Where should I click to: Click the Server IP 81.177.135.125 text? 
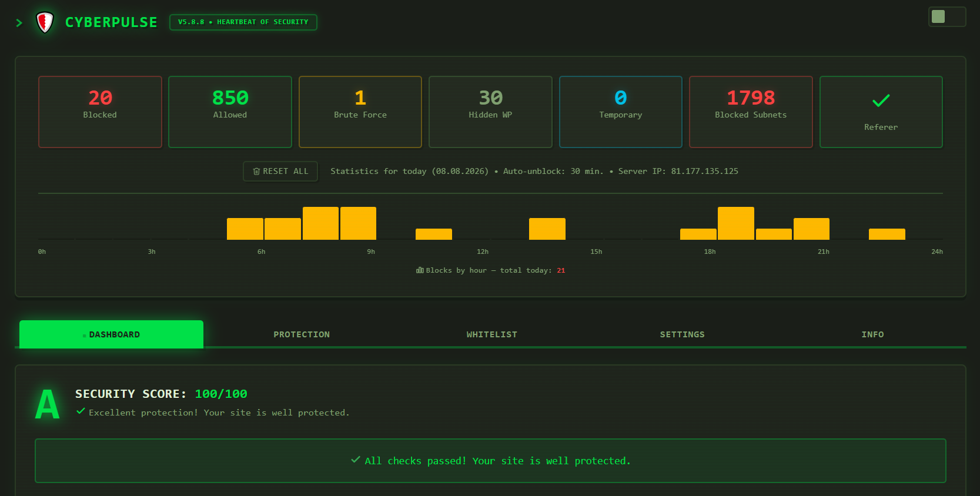click(678, 171)
